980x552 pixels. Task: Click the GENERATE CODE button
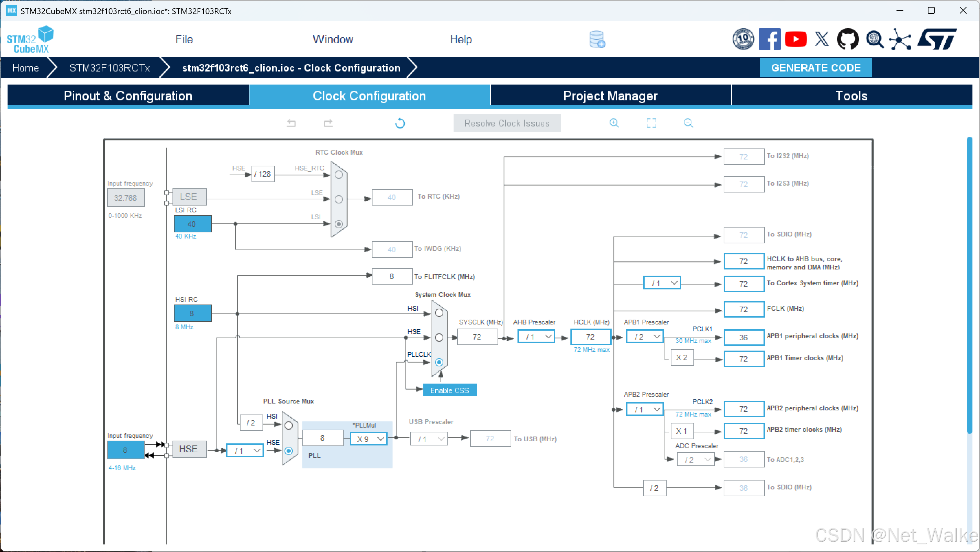(x=816, y=68)
